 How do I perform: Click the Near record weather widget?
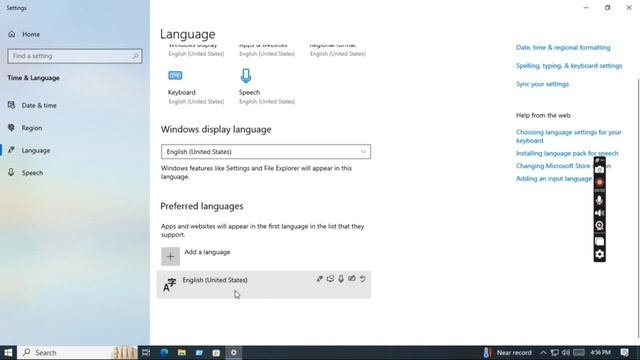pos(508,353)
